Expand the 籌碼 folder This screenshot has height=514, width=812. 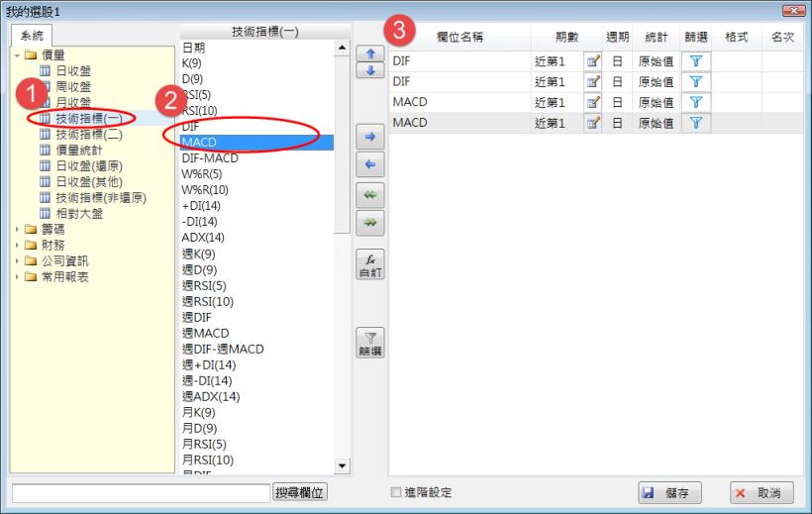click(x=19, y=229)
